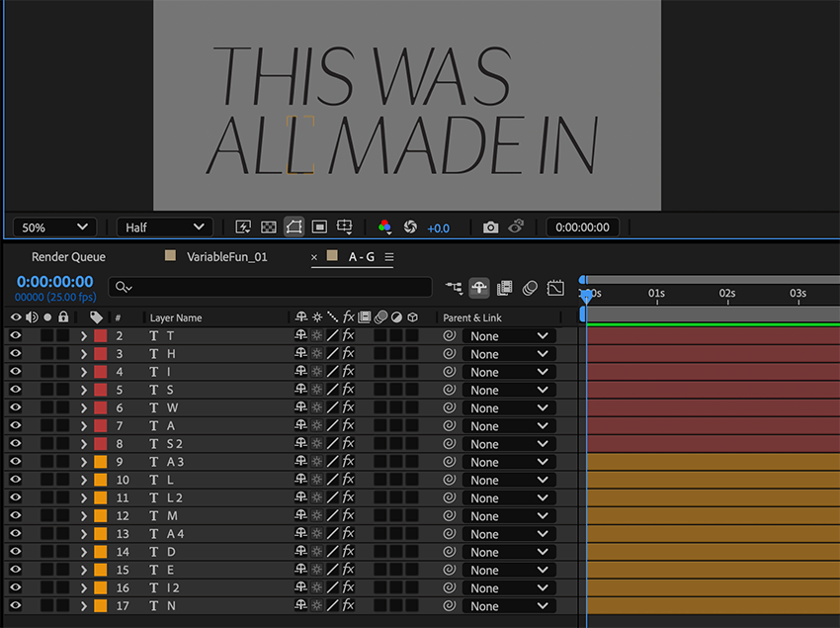Open Parent dropdown for layer A
The width and height of the screenshot is (840, 628).
[x=509, y=426]
